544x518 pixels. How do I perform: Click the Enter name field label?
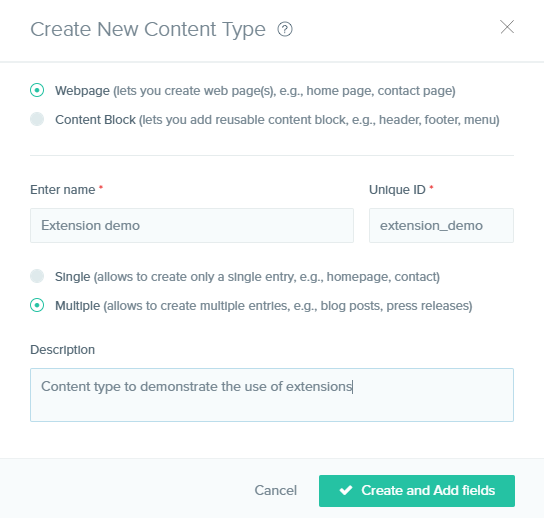pos(63,190)
